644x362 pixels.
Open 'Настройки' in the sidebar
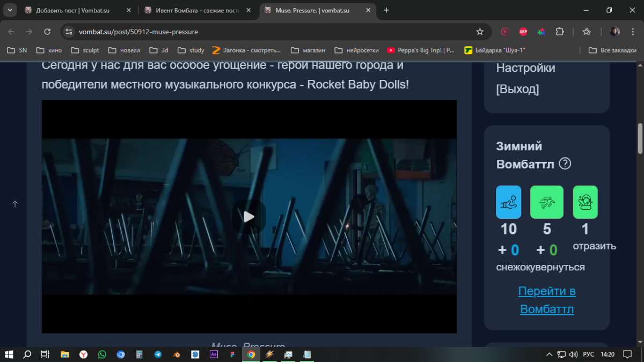click(x=525, y=68)
